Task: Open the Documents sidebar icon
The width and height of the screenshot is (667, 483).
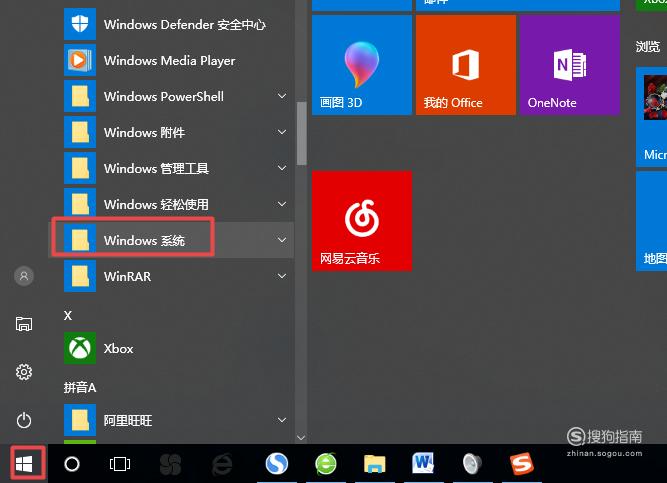Action: (x=24, y=324)
